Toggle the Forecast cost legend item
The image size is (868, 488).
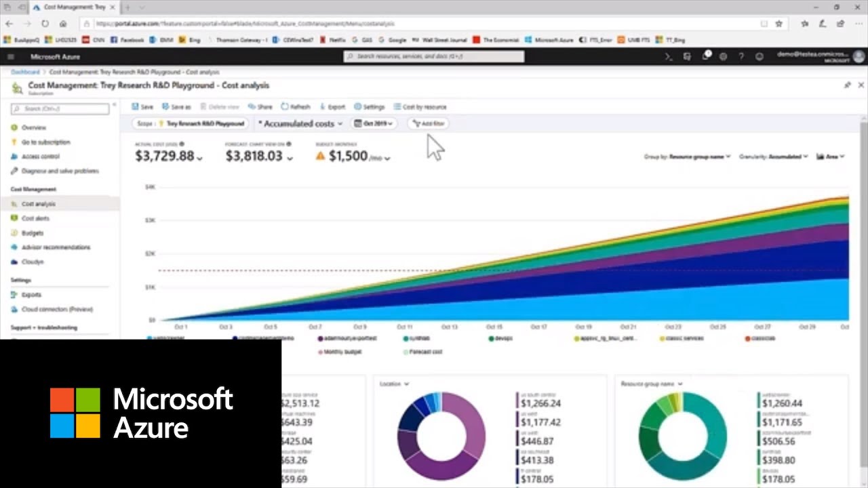point(423,352)
